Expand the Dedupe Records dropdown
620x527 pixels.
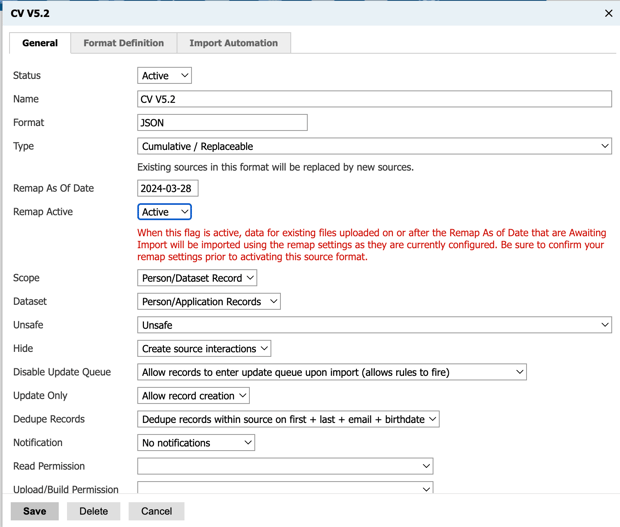288,419
